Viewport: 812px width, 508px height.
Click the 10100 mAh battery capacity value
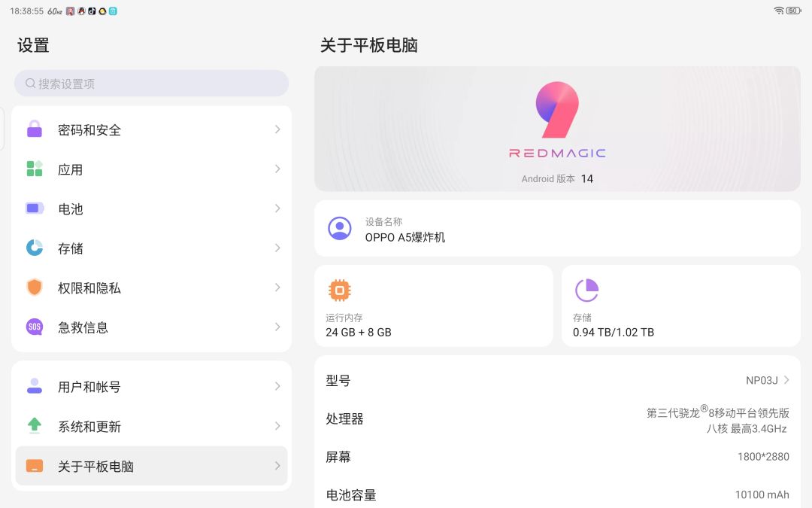click(x=762, y=494)
